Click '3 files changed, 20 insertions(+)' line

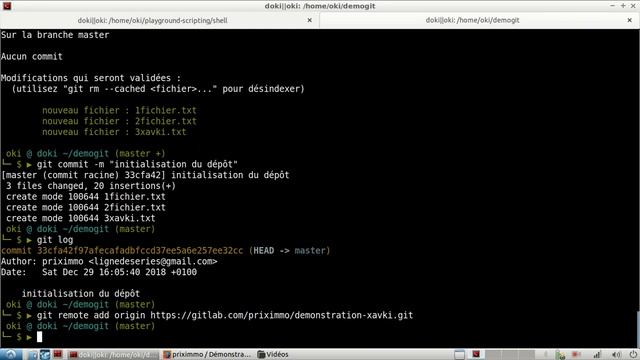[91, 186]
